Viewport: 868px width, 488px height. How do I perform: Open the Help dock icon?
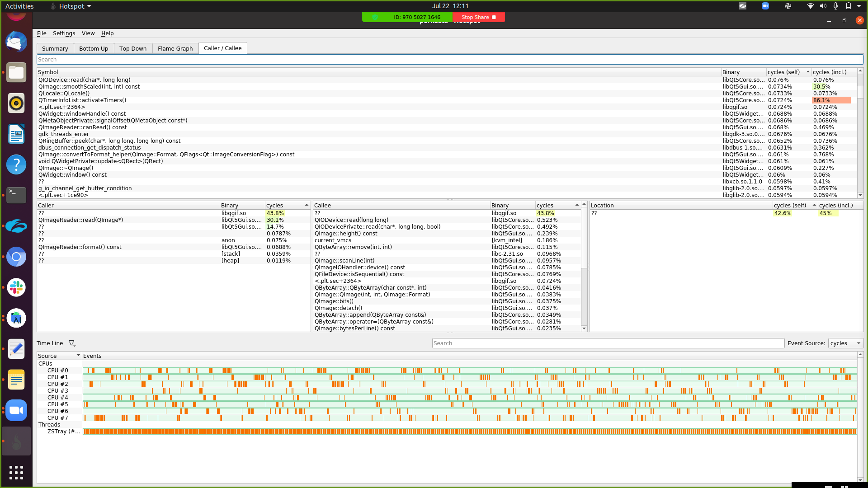pos(16,164)
